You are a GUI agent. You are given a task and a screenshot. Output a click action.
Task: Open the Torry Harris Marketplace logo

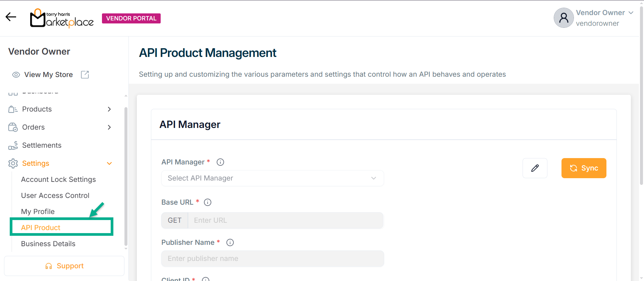62,18
